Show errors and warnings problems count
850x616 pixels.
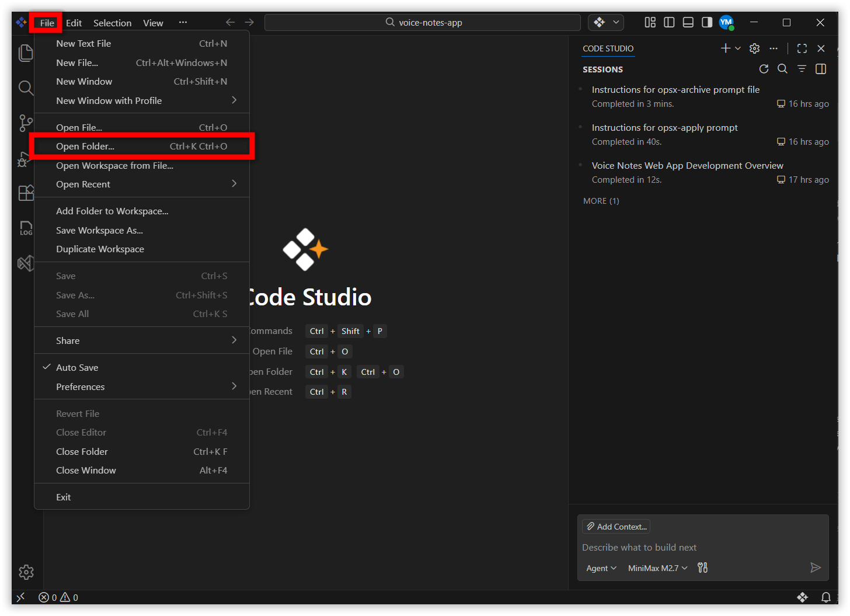58,597
